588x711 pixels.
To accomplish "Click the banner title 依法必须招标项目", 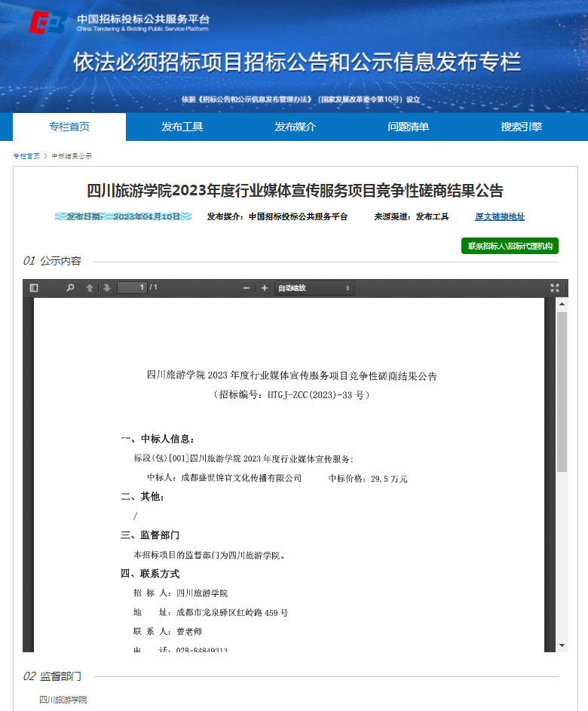I will [x=297, y=62].
